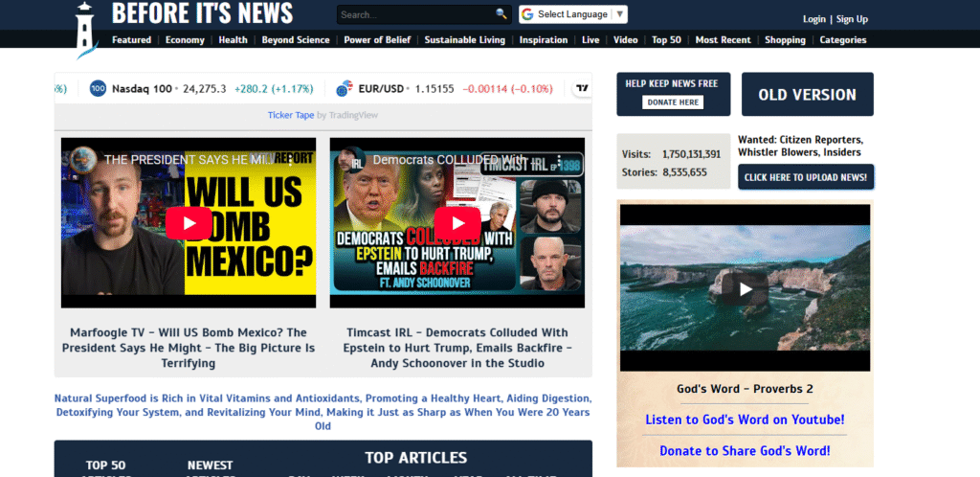Click the Timcast IRL channel avatar
This screenshot has height=477, width=980.
pyautogui.click(x=352, y=159)
